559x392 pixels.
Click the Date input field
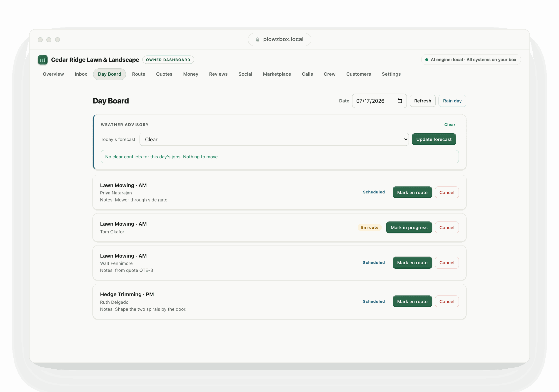[x=379, y=101]
